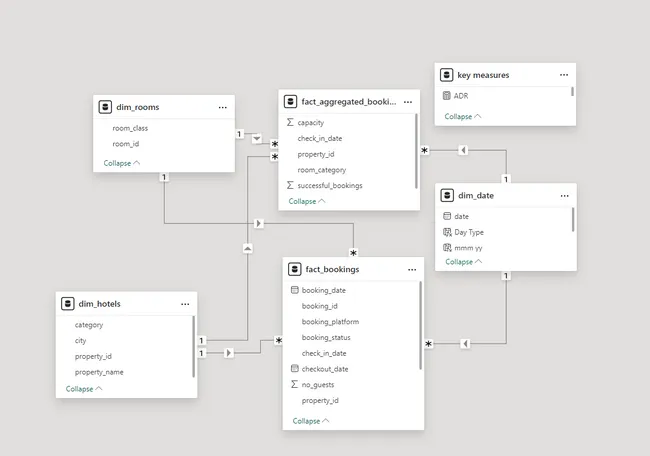650x456 pixels.
Task: Select the Day Type field
Action: [x=469, y=232]
